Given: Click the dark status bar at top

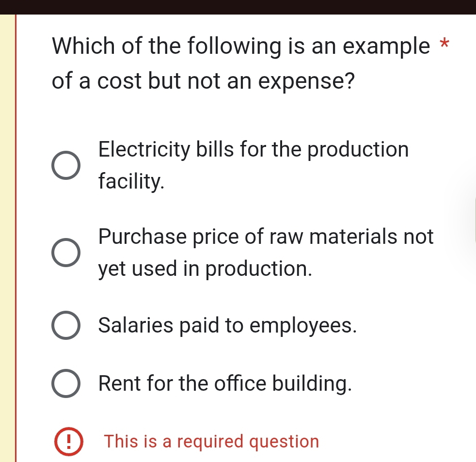Looking at the screenshot, I should [238, 7].
